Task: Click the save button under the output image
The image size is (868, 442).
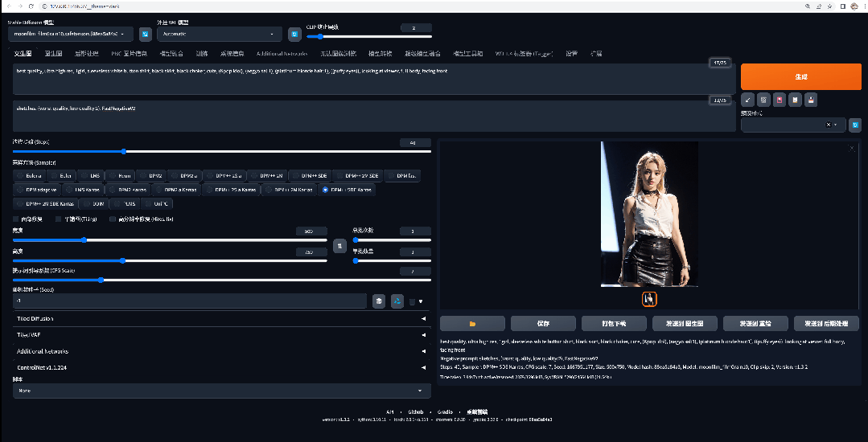Action: (x=543, y=323)
